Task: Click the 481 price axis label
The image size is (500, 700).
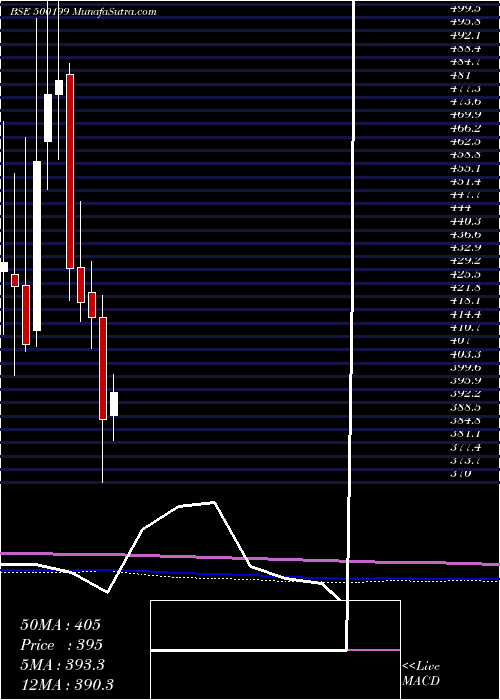Action: 460,75
